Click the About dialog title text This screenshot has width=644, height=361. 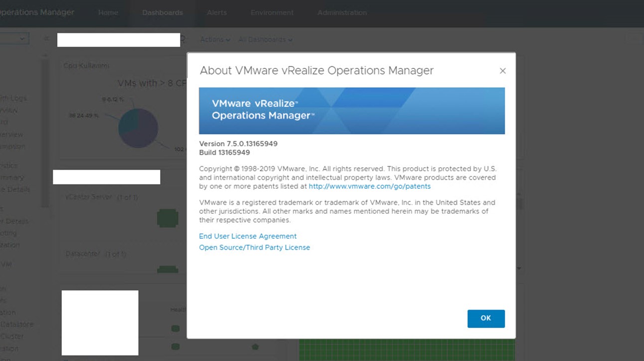click(x=317, y=71)
